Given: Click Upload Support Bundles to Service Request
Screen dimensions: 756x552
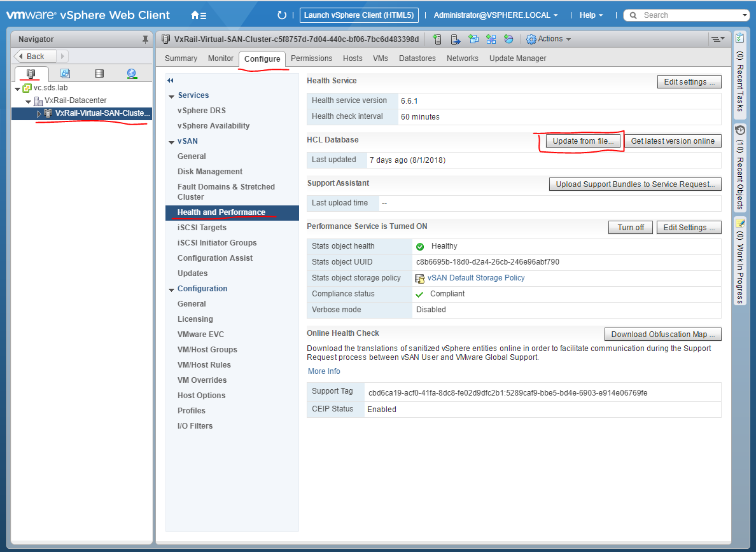Looking at the screenshot, I should (636, 184).
